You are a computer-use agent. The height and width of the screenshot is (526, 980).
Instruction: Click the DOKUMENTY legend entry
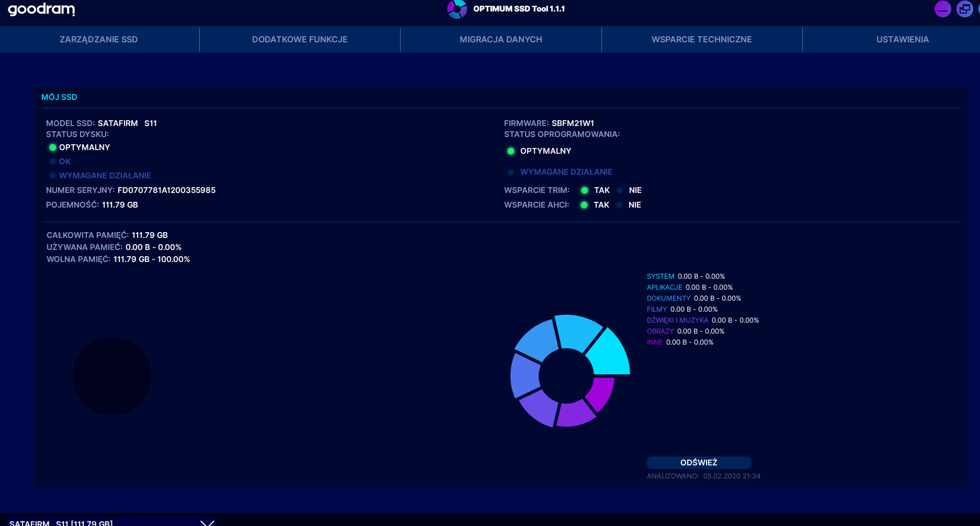point(694,299)
